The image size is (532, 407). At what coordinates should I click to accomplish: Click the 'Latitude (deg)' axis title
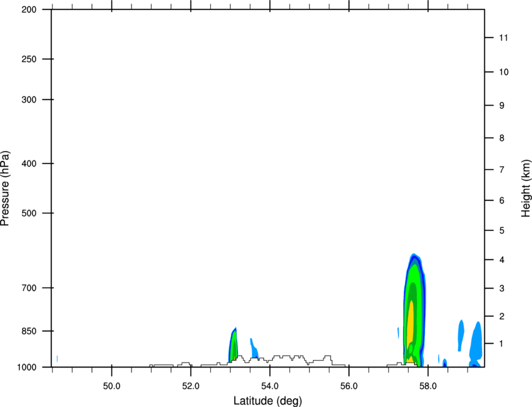pyautogui.click(x=268, y=401)
